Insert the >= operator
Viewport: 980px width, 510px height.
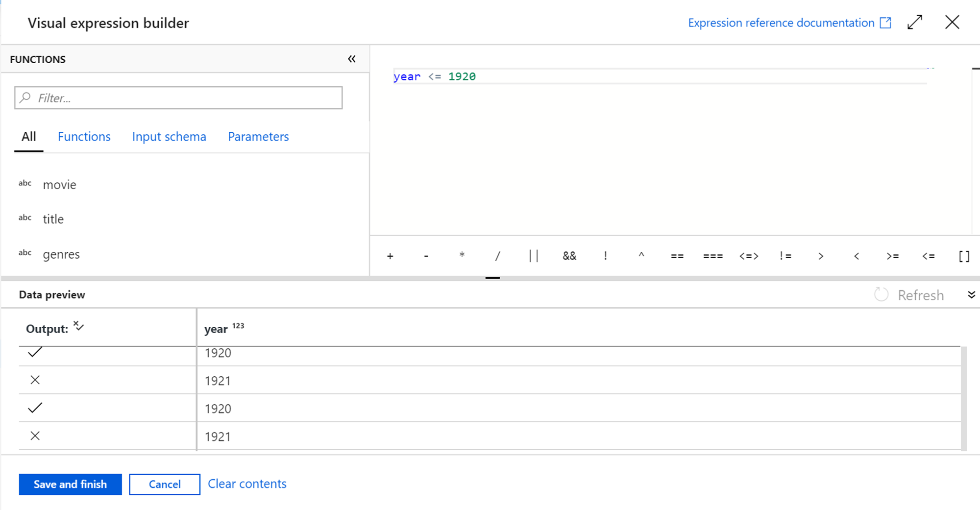click(893, 256)
